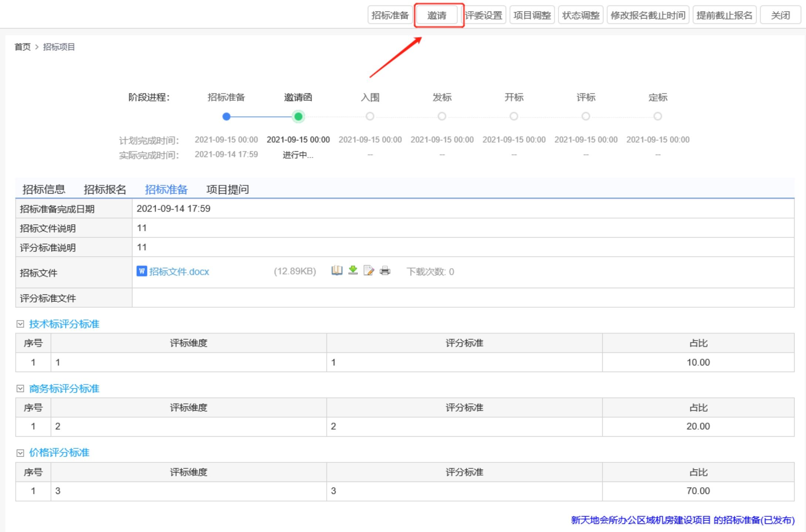Go to 首页 in the breadcrumb
Viewport: 806px width, 532px height.
pyautogui.click(x=22, y=47)
